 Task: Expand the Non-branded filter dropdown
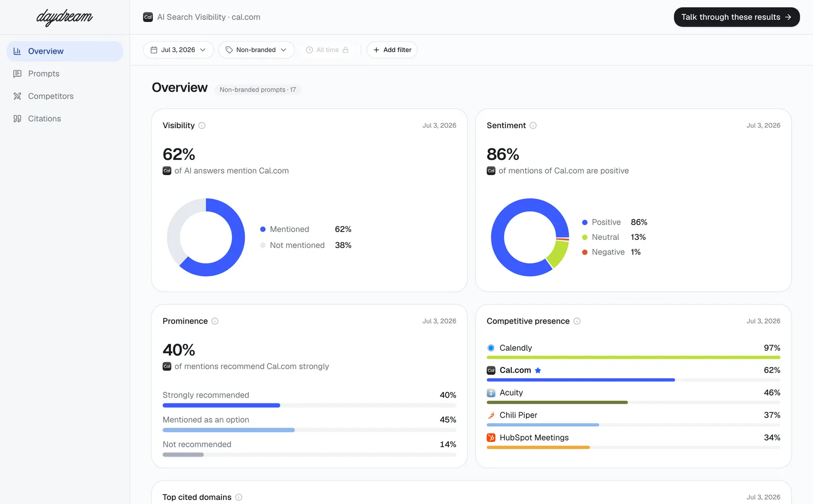[256, 50]
